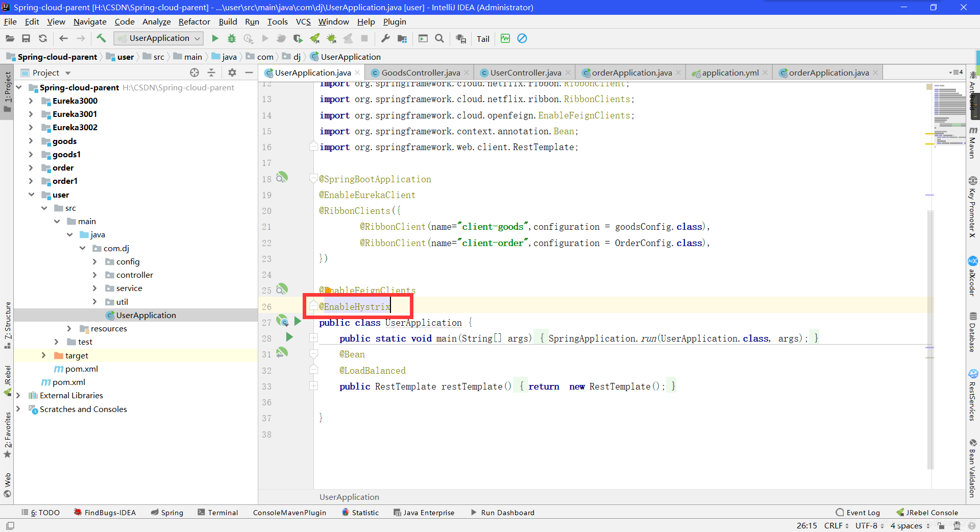Image resolution: width=980 pixels, height=532 pixels.
Task: Click the user breadcrumb in navigation bar
Action: pos(120,57)
